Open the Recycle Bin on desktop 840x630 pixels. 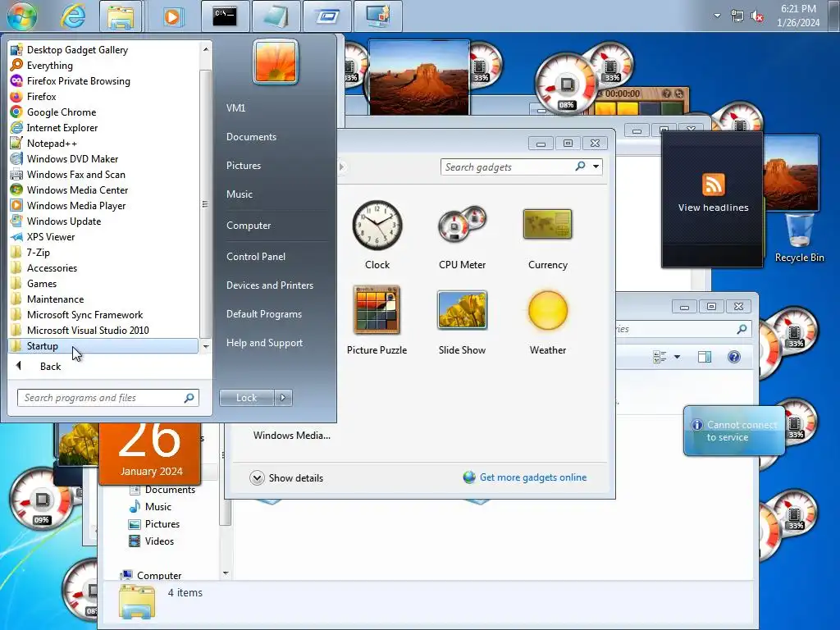click(799, 239)
